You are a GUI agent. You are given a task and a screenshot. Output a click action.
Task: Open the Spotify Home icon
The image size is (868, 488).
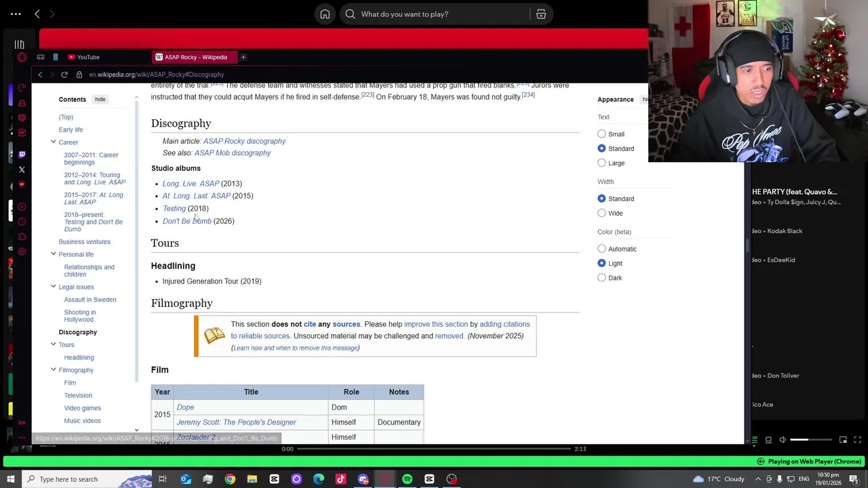coord(325,14)
